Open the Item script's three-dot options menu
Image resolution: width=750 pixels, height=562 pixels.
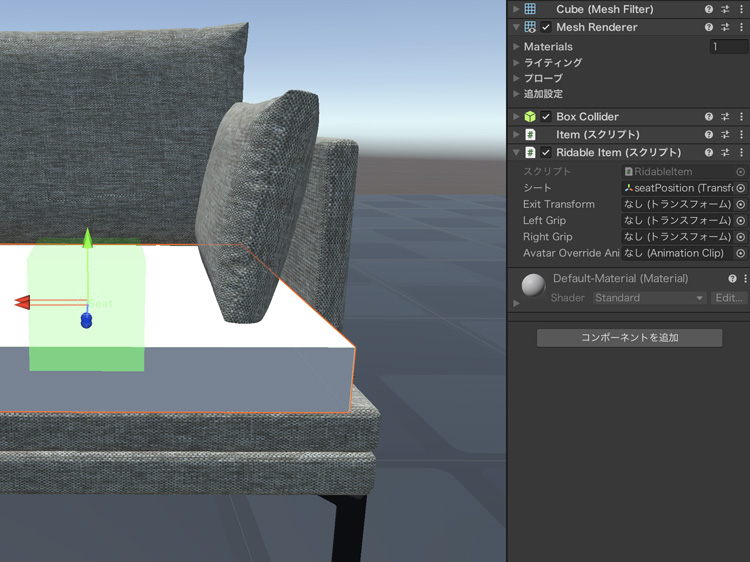pos(741,135)
